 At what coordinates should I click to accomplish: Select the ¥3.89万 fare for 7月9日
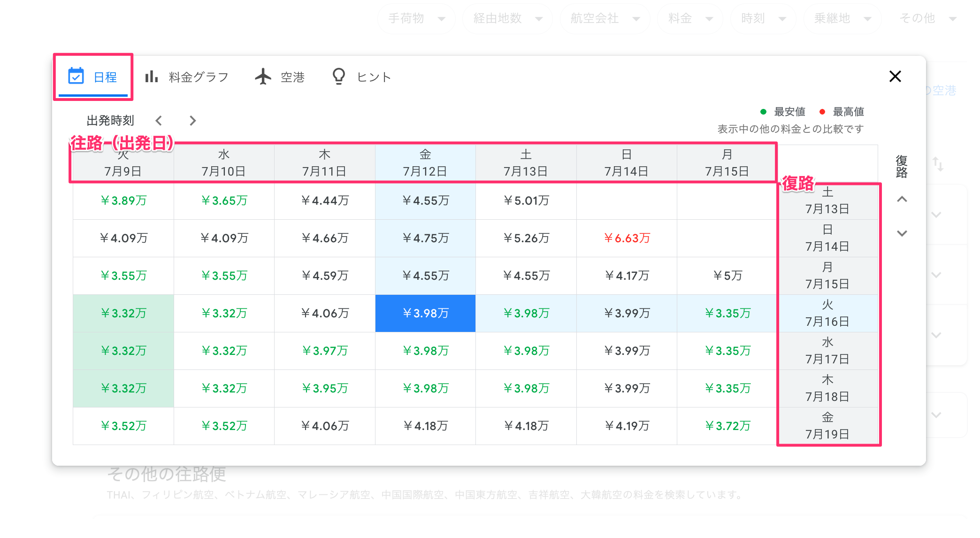pos(123,200)
